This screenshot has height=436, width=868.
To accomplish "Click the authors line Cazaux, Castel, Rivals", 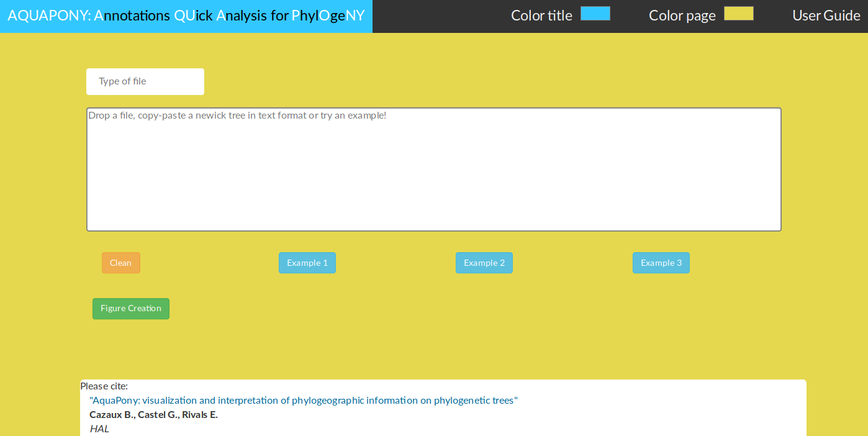I will (153, 415).
